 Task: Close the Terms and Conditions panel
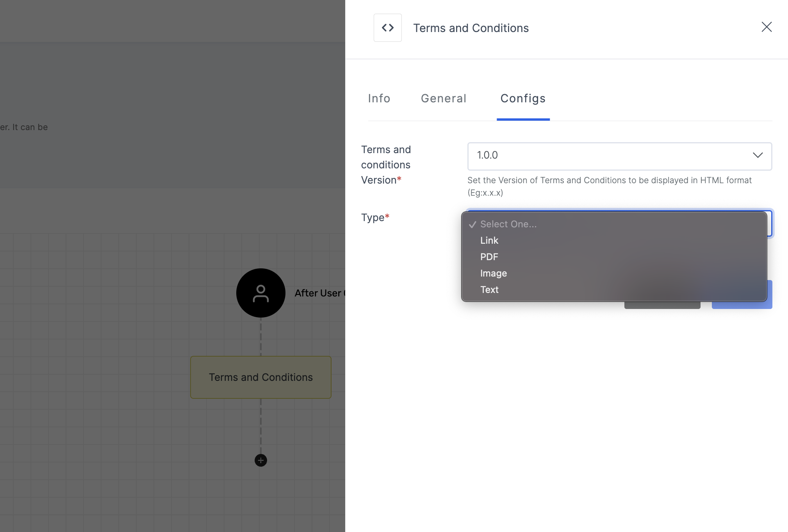[x=767, y=27]
